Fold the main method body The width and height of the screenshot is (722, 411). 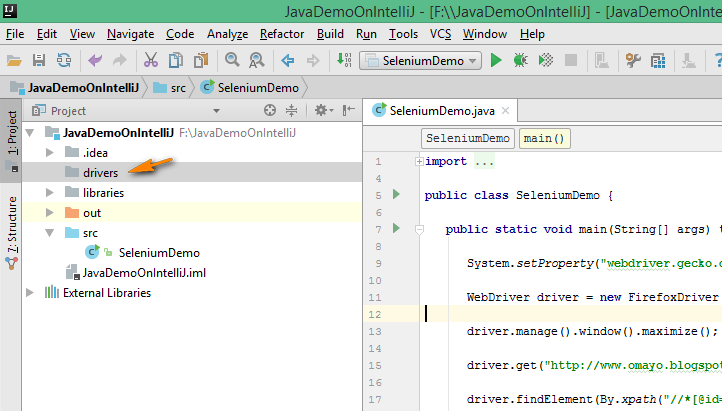coord(419,229)
